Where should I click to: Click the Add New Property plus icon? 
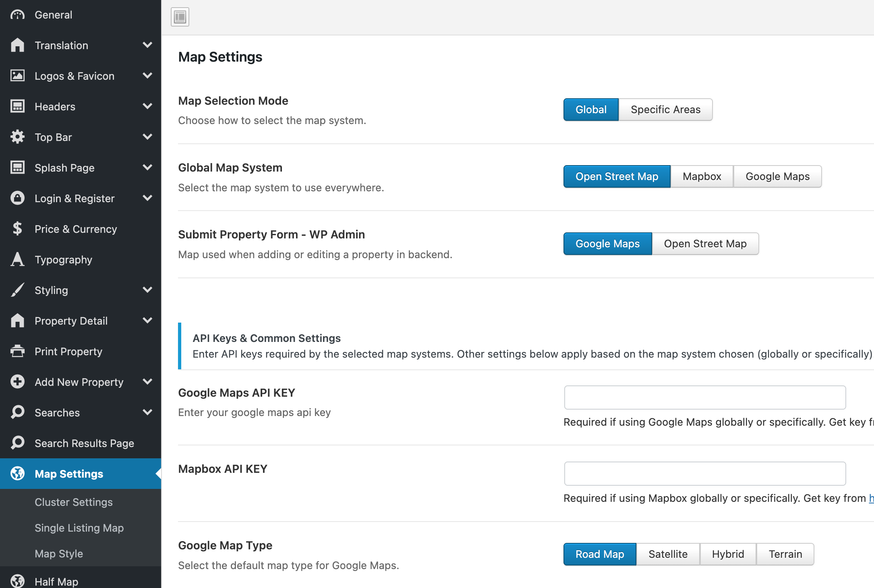tap(17, 382)
